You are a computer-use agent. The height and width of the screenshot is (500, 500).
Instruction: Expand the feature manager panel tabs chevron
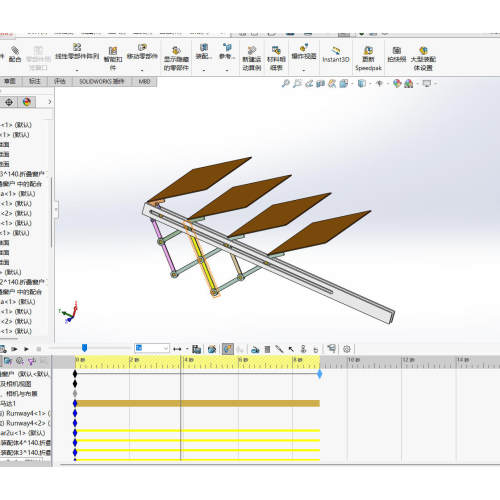[50, 102]
